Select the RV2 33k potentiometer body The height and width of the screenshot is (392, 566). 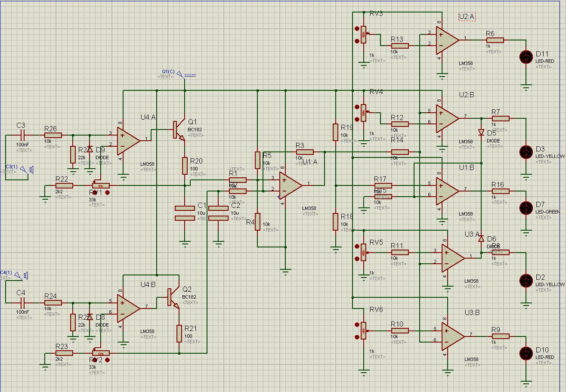click(x=101, y=353)
